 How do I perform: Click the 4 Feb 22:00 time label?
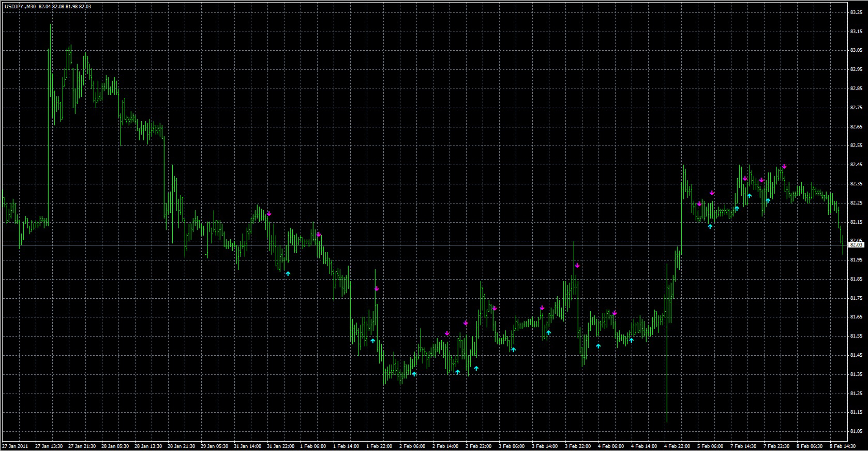(677, 446)
